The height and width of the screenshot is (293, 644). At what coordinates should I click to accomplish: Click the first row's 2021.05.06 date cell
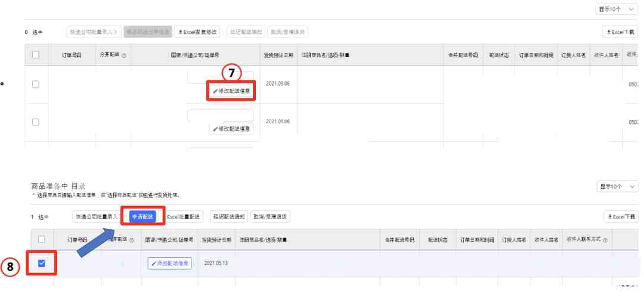(278, 83)
